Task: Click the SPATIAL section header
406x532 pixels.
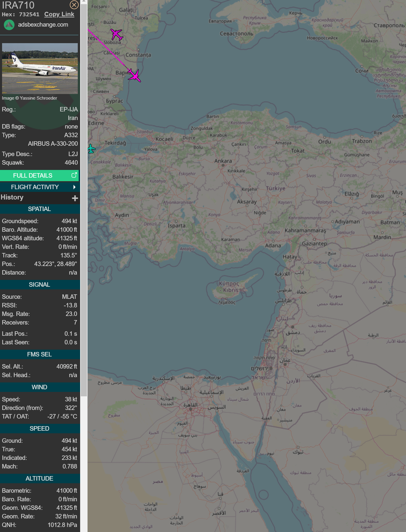Action: pos(39,209)
